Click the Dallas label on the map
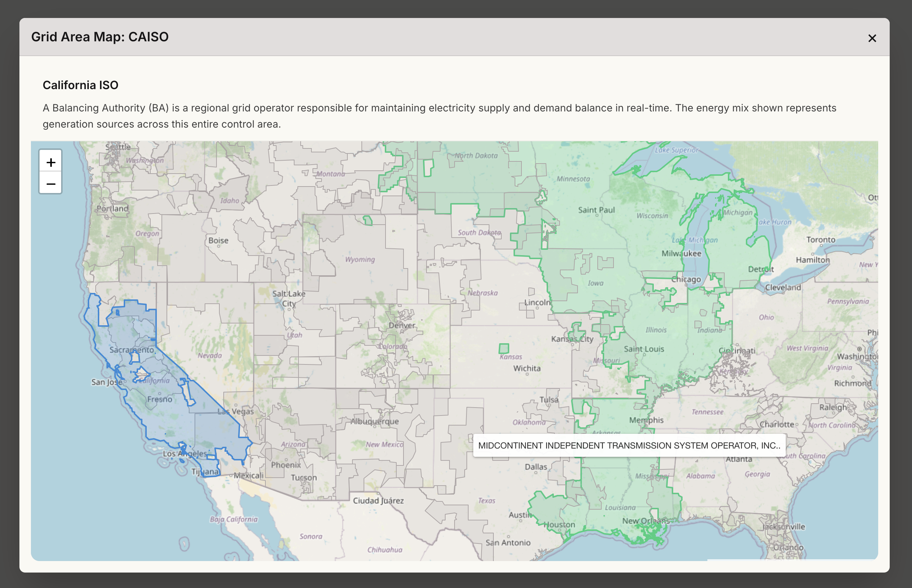Image resolution: width=912 pixels, height=588 pixels. (536, 467)
